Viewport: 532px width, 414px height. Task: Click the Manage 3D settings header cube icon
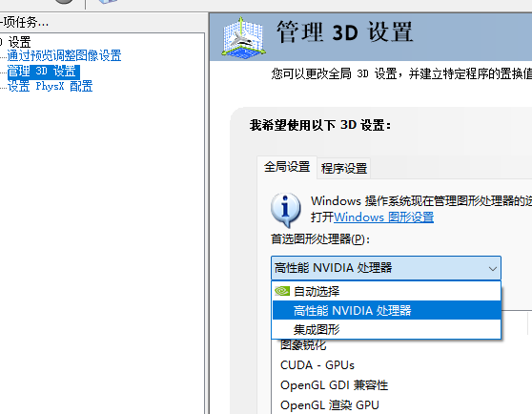pos(243,37)
